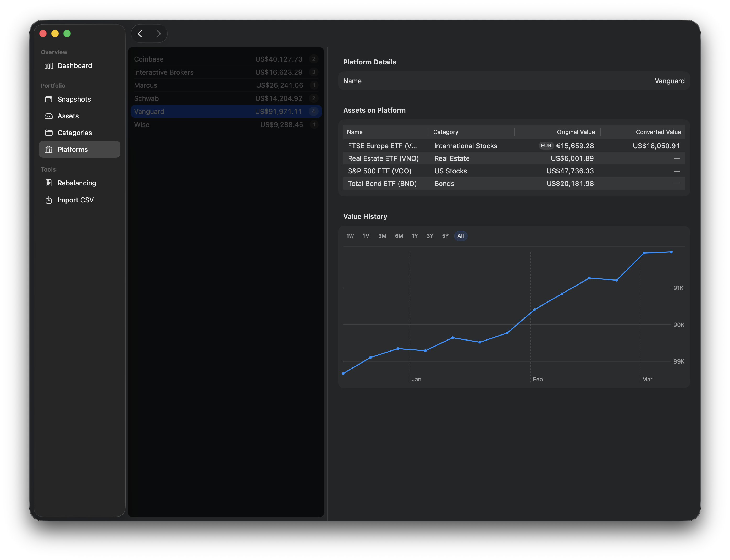Click the Dashboard bar chart icon
The height and width of the screenshot is (560, 730).
[x=49, y=66]
